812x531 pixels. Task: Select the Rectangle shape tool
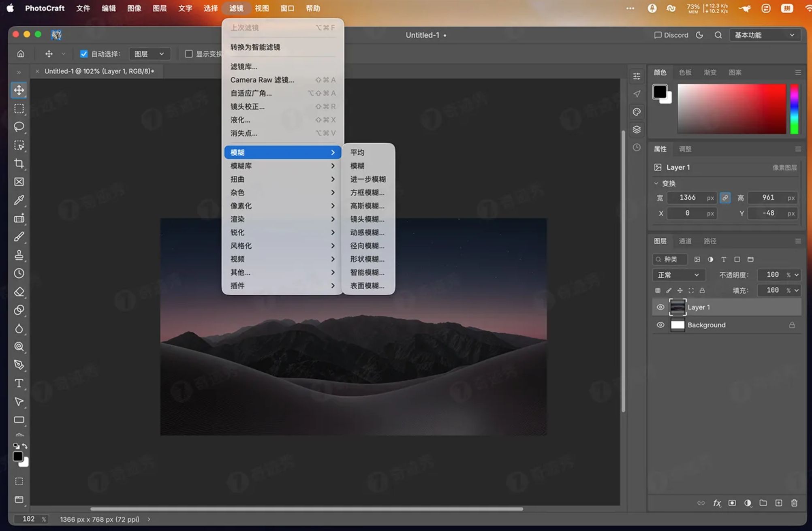(19, 420)
